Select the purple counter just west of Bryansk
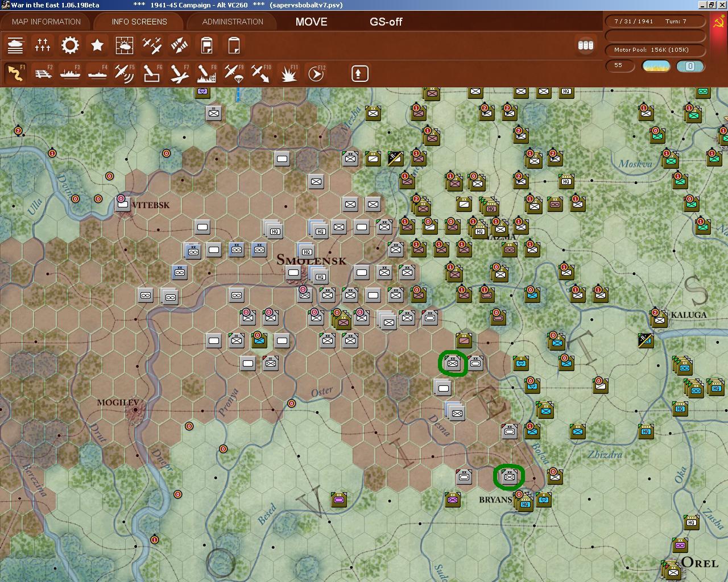728x582 pixels. (452, 500)
